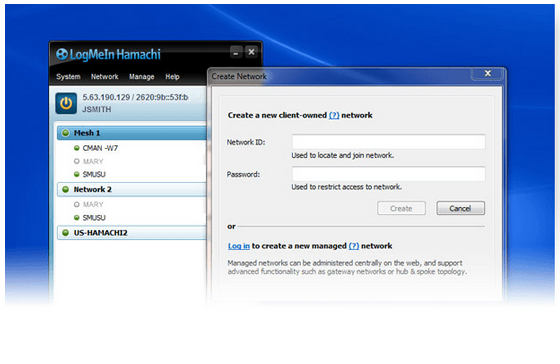Click the online status icon of CMAN -W7
The image size is (560, 364).
coord(76,148)
